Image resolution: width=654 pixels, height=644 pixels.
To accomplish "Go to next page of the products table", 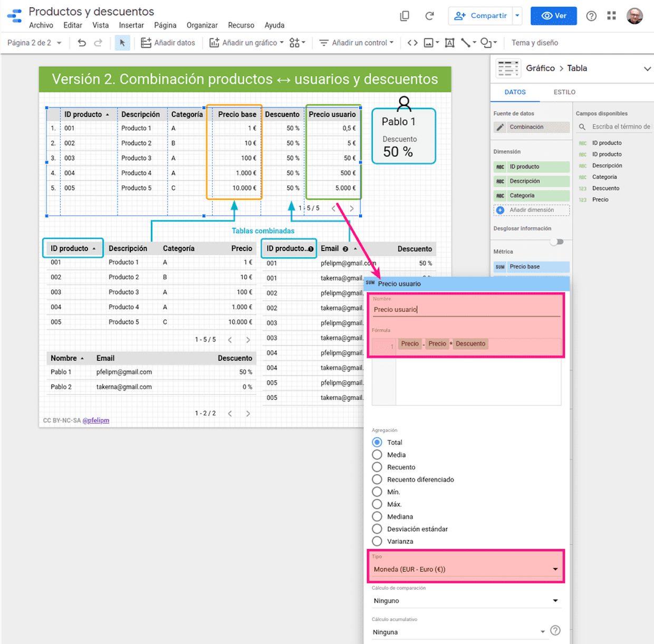I will click(248, 340).
